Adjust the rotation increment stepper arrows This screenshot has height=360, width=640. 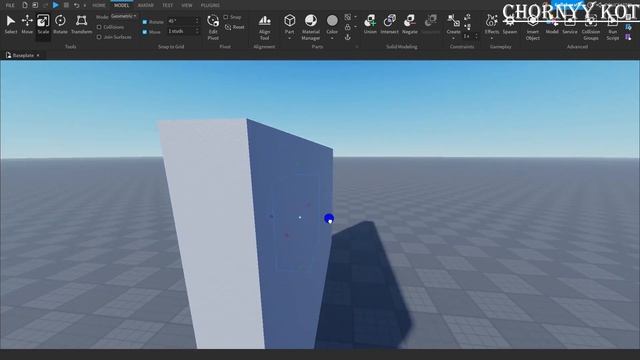[x=198, y=21]
